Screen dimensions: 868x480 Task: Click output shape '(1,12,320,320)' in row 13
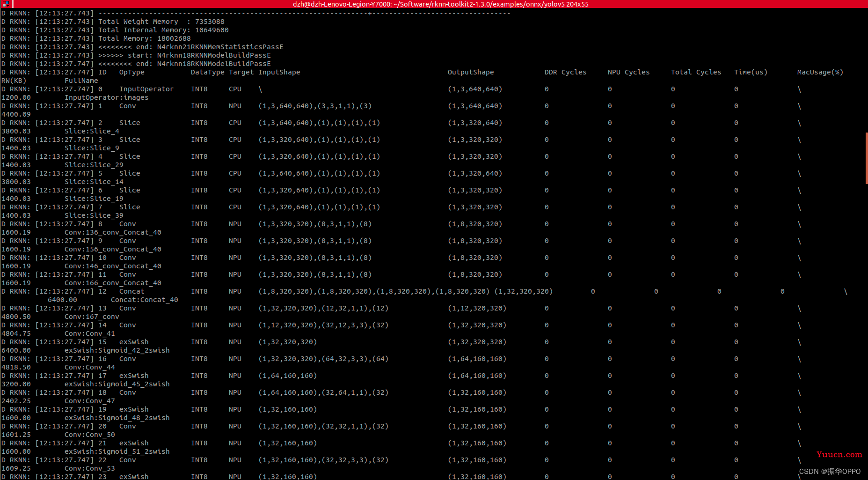(477, 308)
